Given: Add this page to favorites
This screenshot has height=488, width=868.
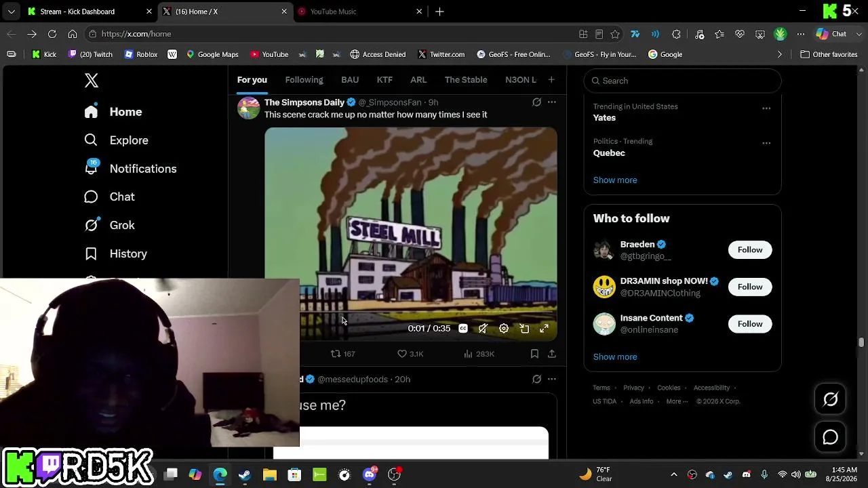Looking at the screenshot, I should 615,34.
